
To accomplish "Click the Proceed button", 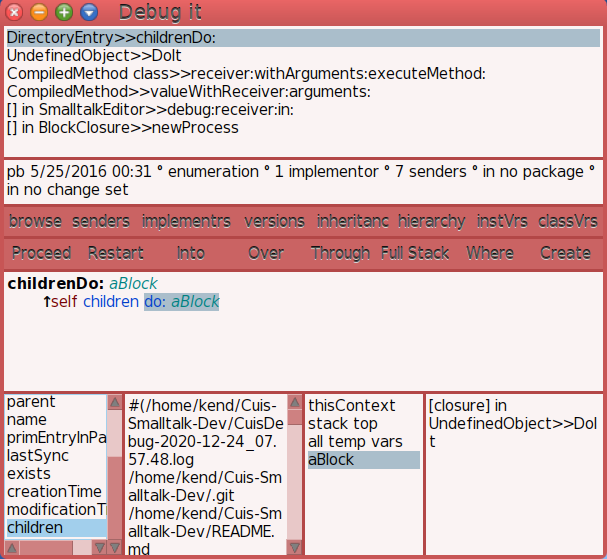I will pyautogui.click(x=41, y=253).
